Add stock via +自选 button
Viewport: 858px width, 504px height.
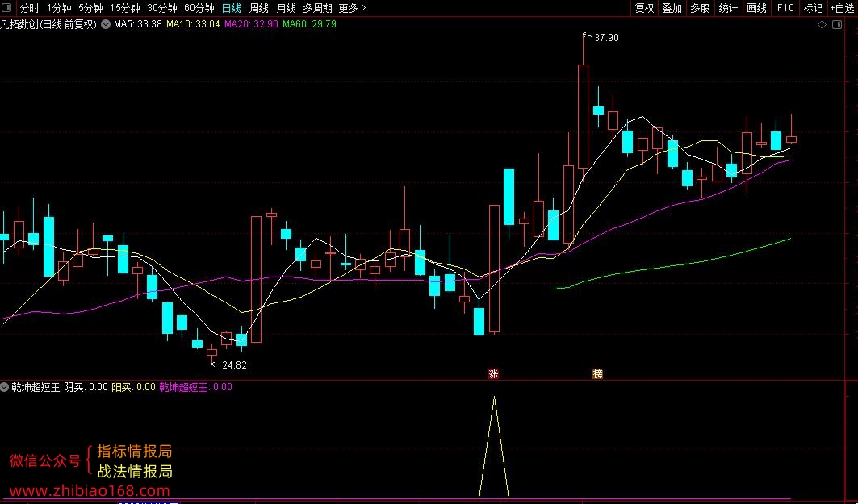point(842,8)
